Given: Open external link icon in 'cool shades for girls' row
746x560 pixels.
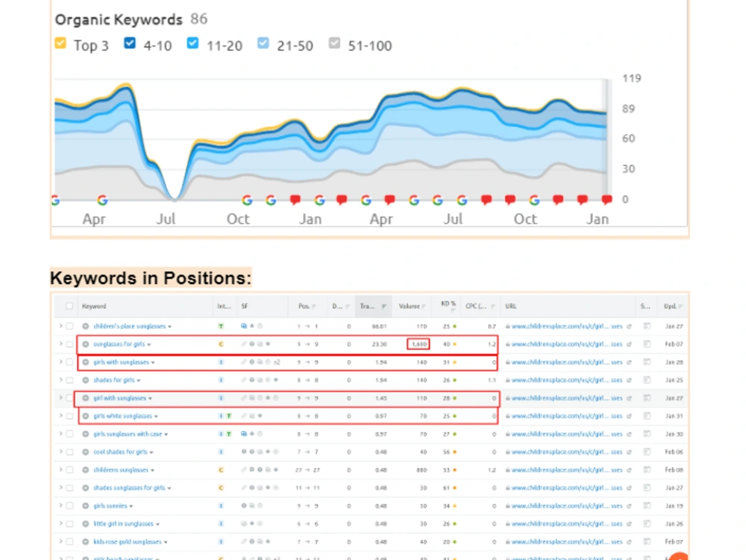Looking at the screenshot, I should 630,452.
